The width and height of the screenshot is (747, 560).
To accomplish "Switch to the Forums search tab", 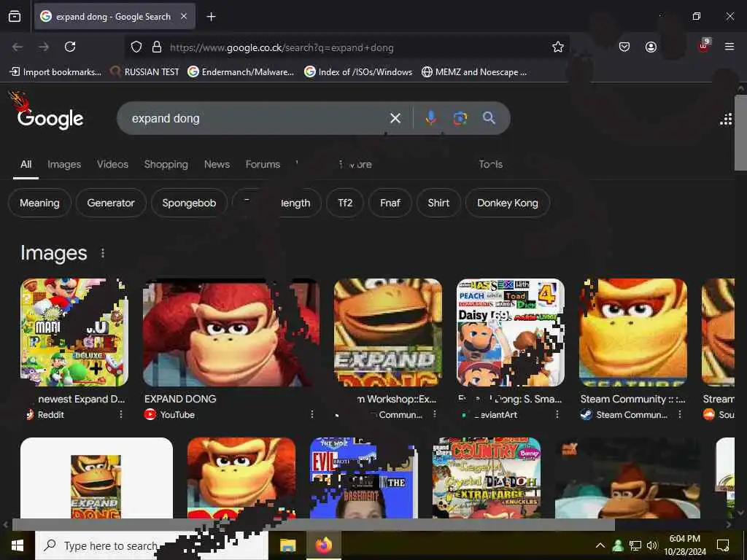I will [263, 164].
